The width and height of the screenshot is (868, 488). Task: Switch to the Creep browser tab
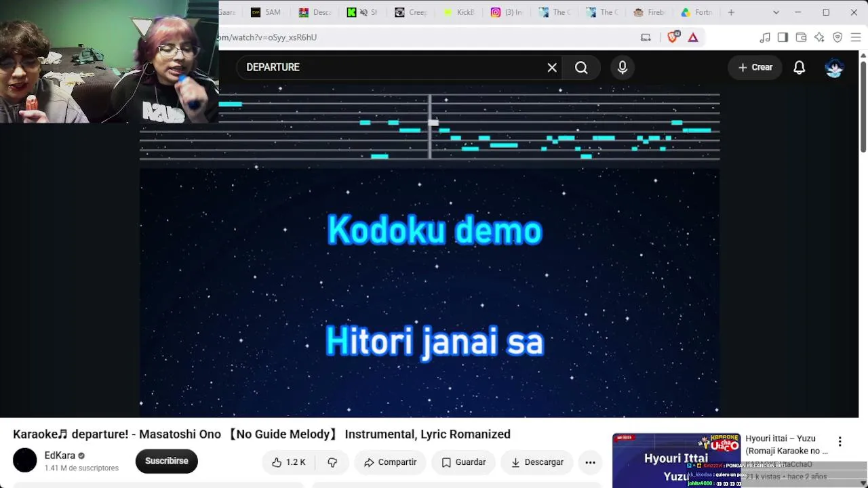point(410,12)
